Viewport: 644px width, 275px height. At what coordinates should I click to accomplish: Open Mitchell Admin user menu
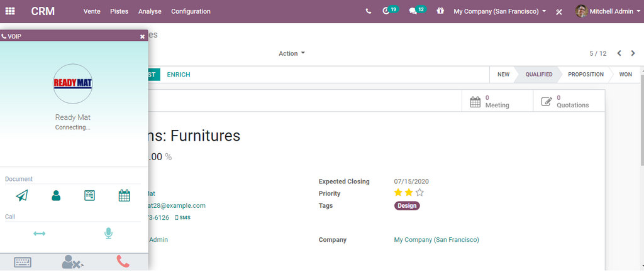606,11
